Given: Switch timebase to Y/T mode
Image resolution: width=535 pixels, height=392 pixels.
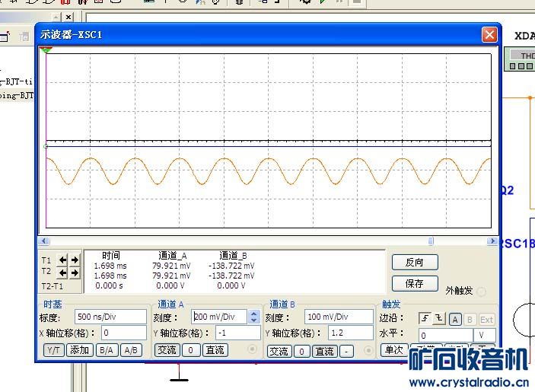Looking at the screenshot, I should pos(53,350).
